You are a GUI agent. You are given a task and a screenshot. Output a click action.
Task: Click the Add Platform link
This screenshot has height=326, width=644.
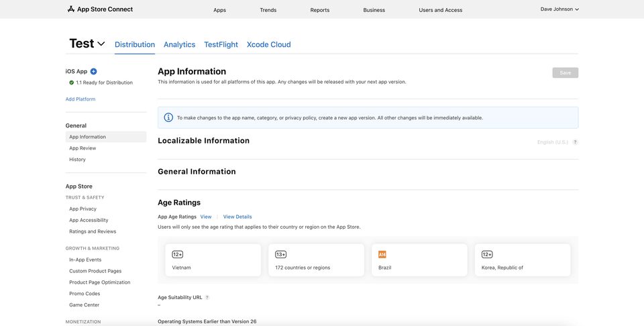(80, 99)
